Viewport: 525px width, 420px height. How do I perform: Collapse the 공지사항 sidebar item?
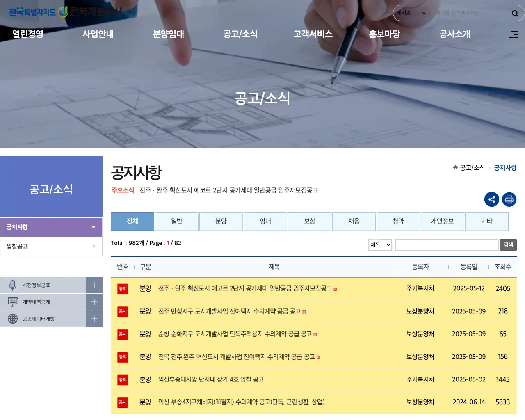[93, 227]
